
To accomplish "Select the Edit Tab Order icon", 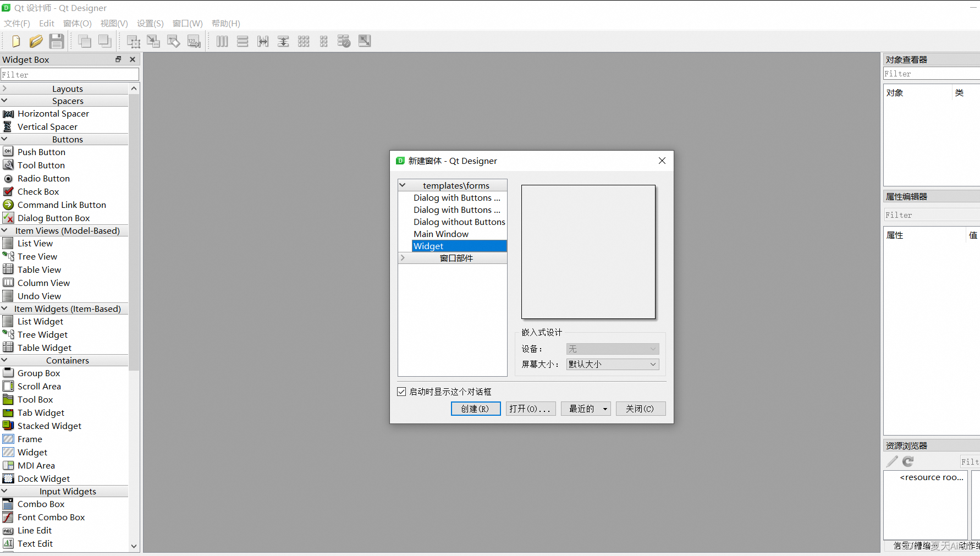I will (x=194, y=41).
